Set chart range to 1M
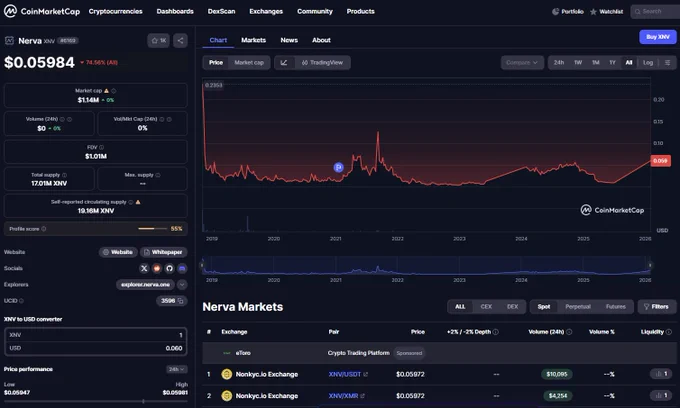Screen dimensions: 680x408 [x=595, y=62]
